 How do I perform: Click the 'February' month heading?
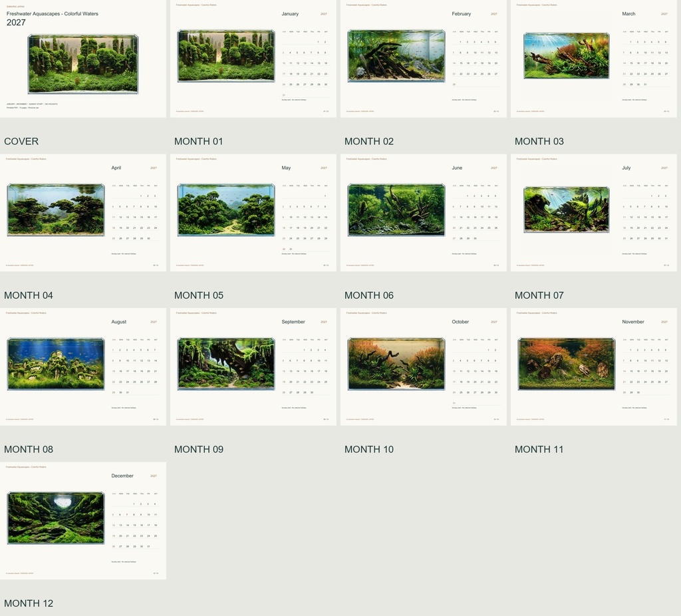click(462, 14)
